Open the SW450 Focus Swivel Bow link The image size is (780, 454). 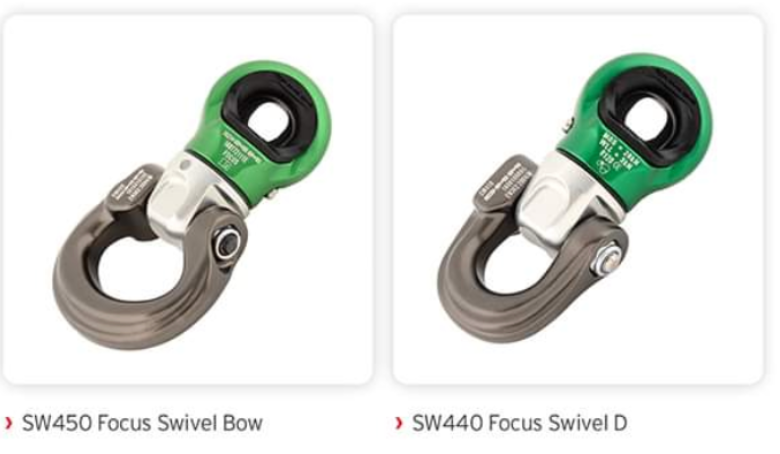click(142, 423)
